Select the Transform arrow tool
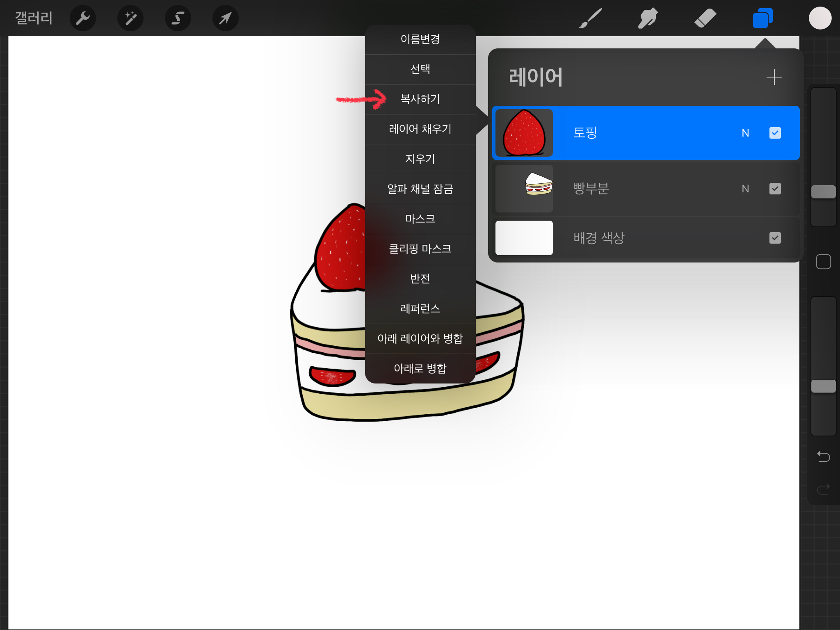 (x=225, y=18)
